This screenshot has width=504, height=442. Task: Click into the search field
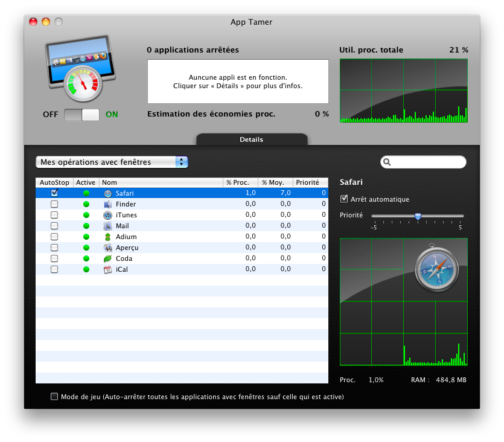tap(423, 162)
